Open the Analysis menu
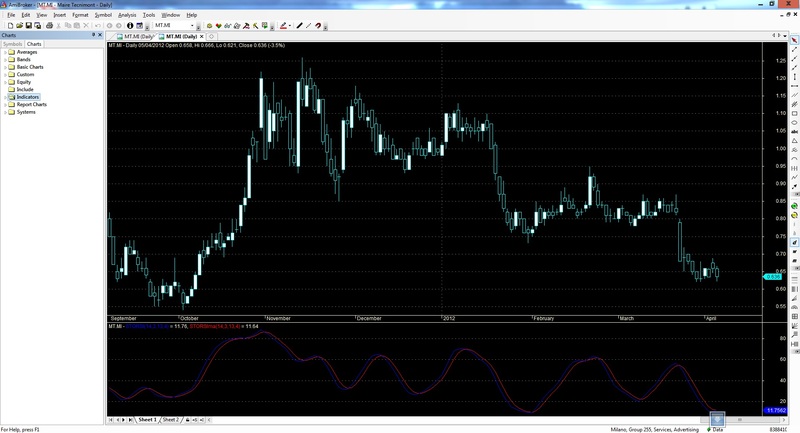 (127, 15)
